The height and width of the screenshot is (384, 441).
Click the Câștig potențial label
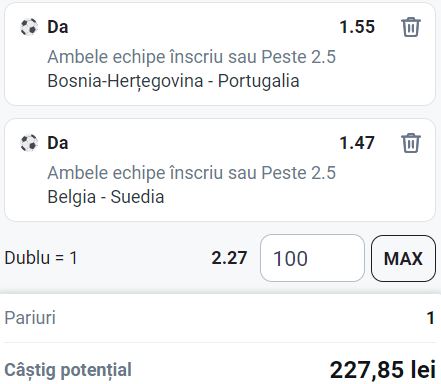(x=68, y=370)
